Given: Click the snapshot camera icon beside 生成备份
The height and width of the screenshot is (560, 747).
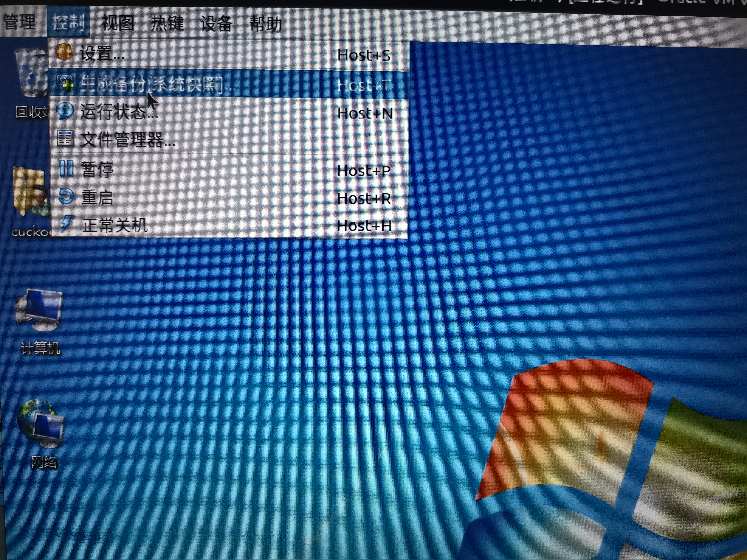Looking at the screenshot, I should pos(66,83).
